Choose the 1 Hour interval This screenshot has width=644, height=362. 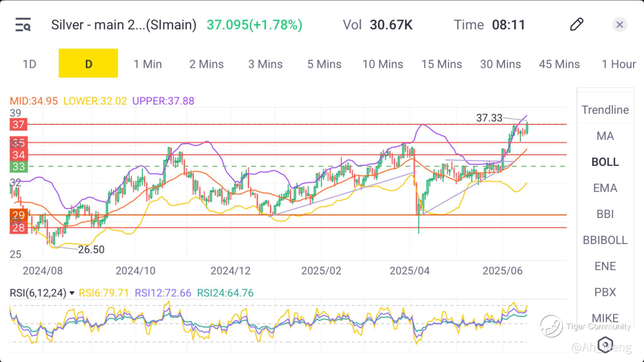click(x=618, y=64)
